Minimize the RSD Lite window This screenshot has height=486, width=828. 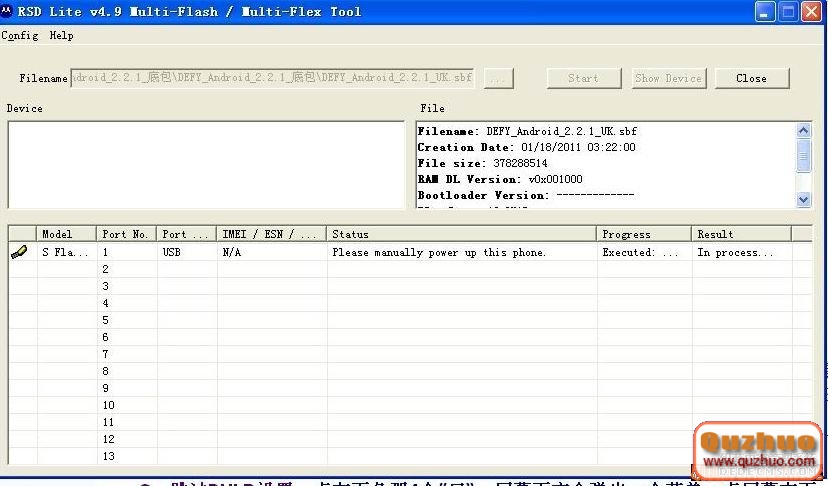click(765, 12)
